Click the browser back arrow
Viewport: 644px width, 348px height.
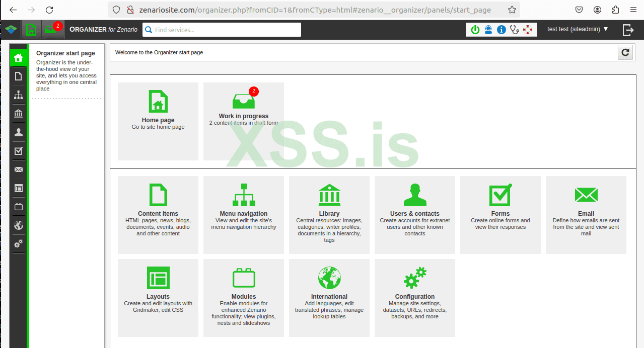[x=13, y=10]
